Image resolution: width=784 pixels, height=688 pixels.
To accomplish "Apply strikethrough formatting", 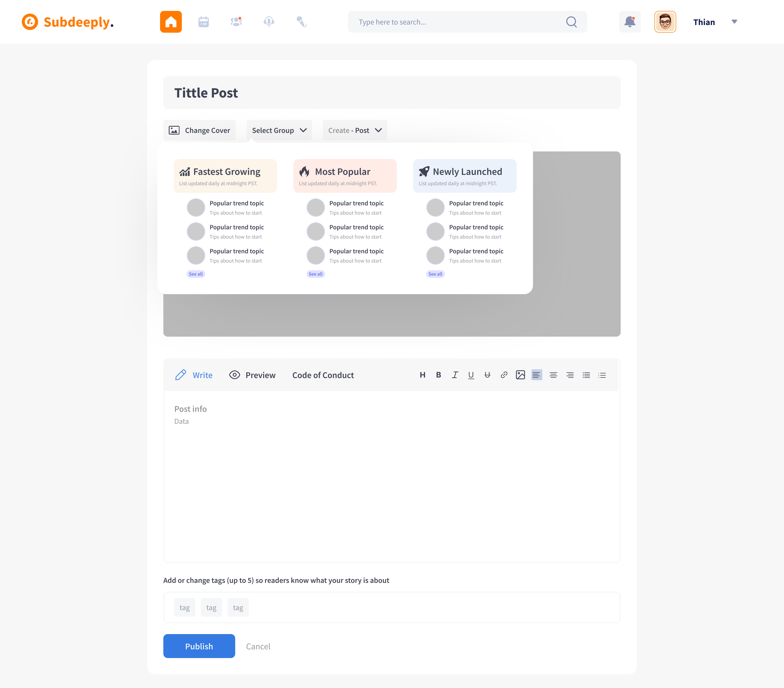I will 487,375.
